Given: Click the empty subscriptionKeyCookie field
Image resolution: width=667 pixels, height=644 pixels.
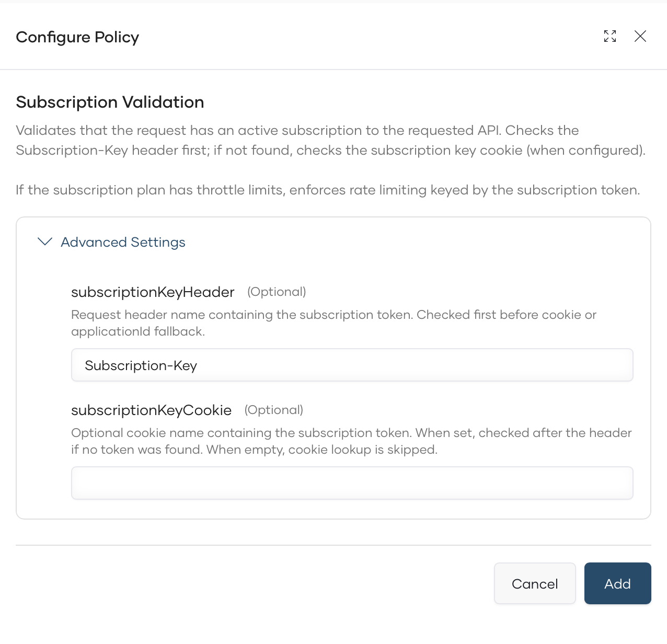Looking at the screenshot, I should coord(351,483).
